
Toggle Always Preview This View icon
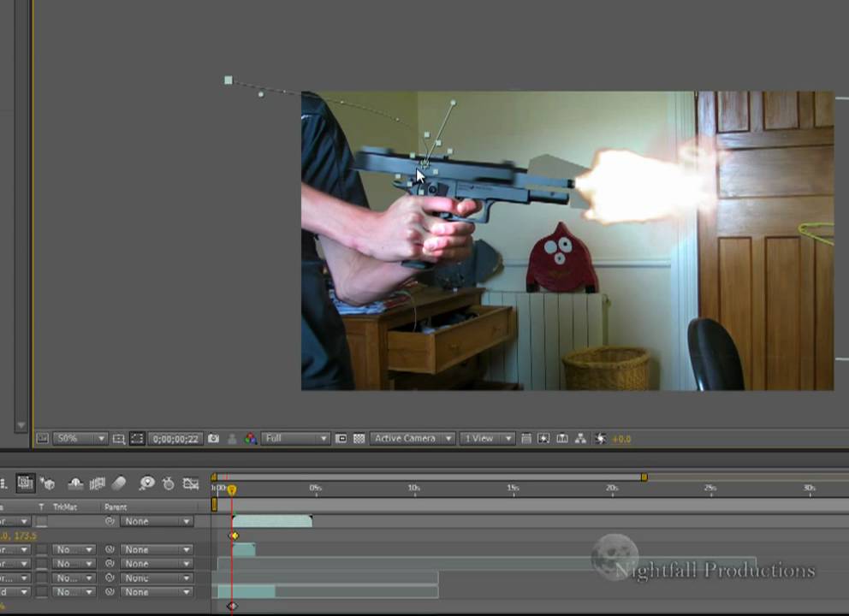pyautogui.click(x=42, y=438)
